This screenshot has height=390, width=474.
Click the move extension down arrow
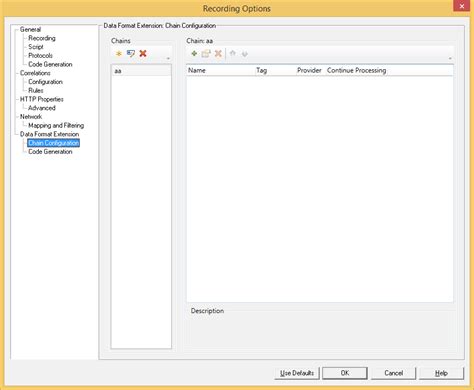click(x=245, y=54)
